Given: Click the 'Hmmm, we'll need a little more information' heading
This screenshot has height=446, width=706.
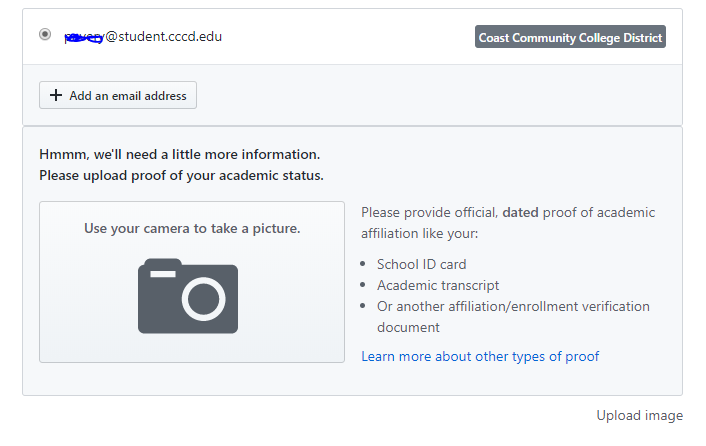Looking at the screenshot, I should (179, 154).
